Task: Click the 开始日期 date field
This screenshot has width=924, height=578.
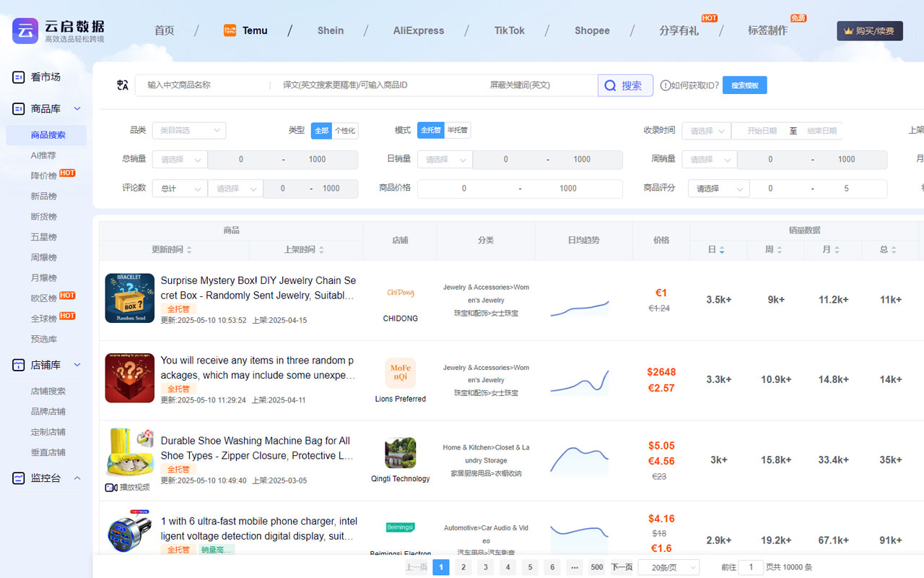Action: (762, 131)
